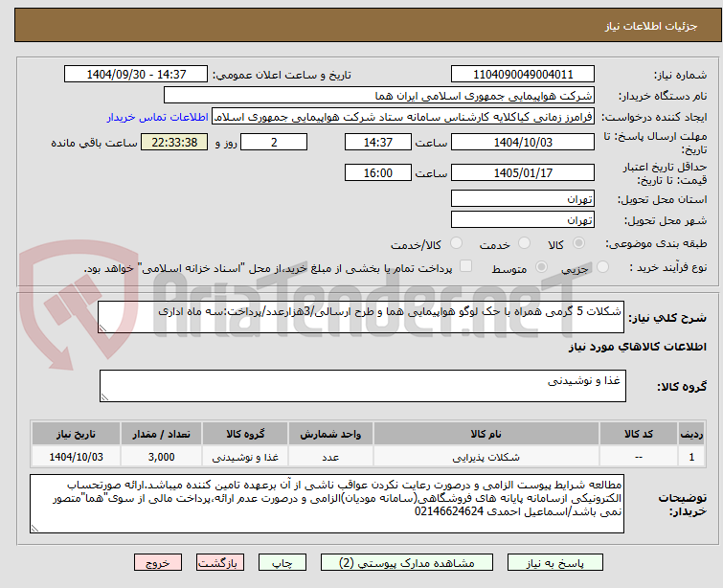This screenshot has width=723, height=588.
Task: Click the response deadline date 1404/10/03 field
Action: 523,142
